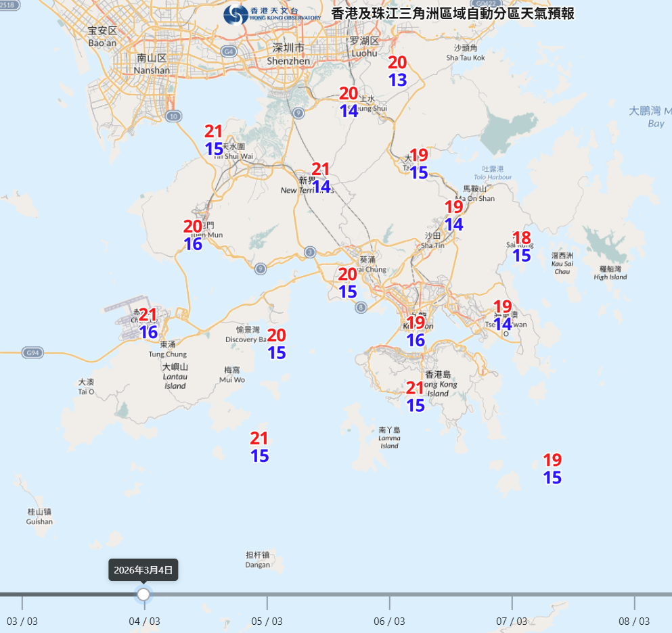The height and width of the screenshot is (633, 672).
Task: Click the route 8 highway marker
Action: pos(361,307)
